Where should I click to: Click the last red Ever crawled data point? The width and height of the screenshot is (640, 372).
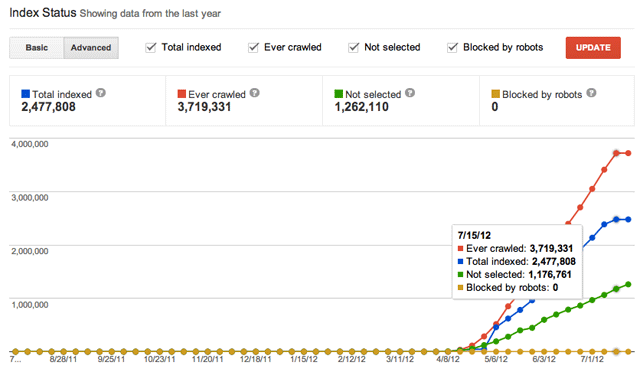coord(628,153)
